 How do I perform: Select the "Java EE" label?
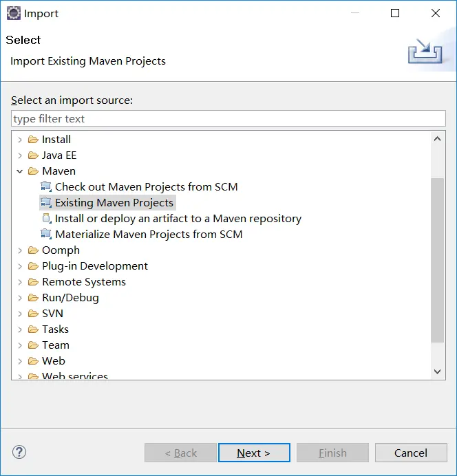(x=59, y=155)
